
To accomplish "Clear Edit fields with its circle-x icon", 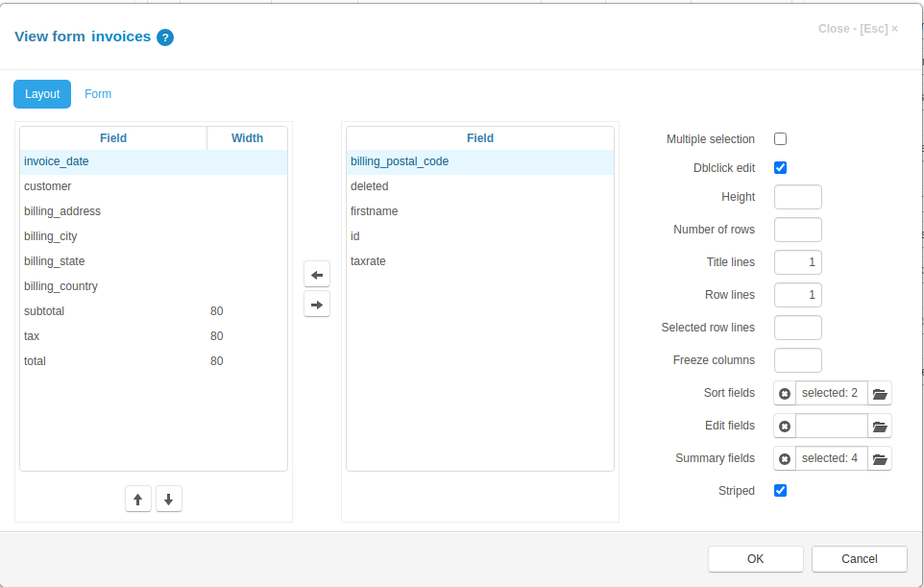I will [785, 426].
